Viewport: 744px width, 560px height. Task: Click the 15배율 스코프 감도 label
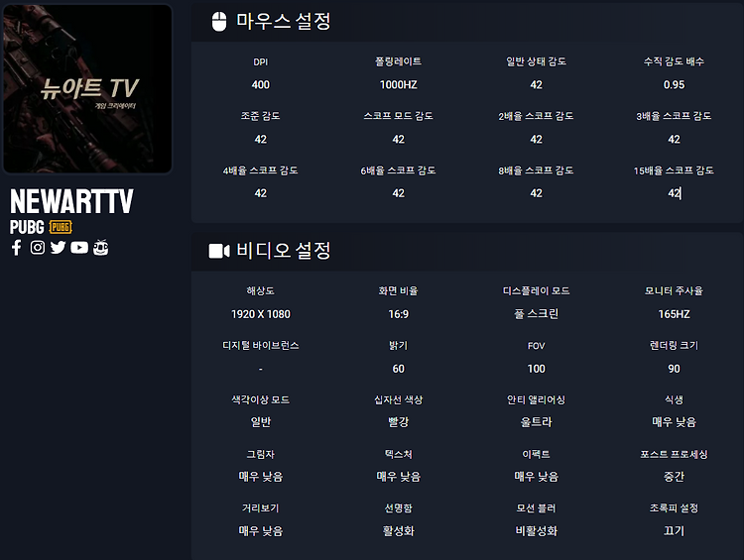pos(675,170)
